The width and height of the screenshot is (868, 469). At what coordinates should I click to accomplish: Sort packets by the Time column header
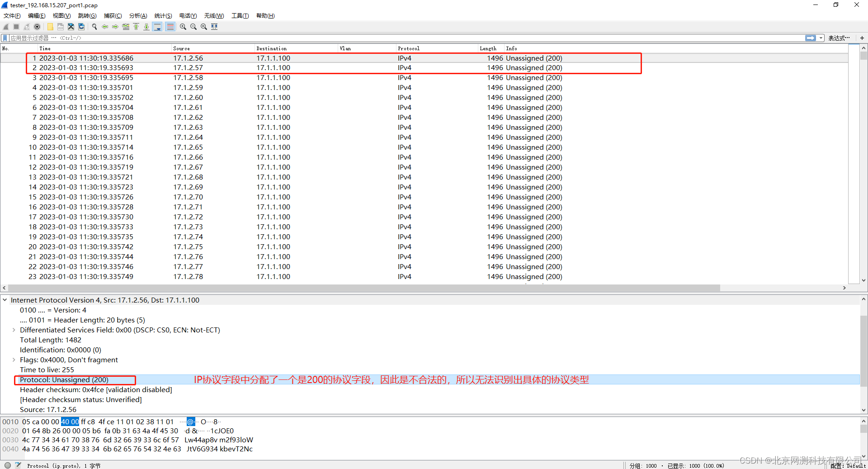(104, 48)
